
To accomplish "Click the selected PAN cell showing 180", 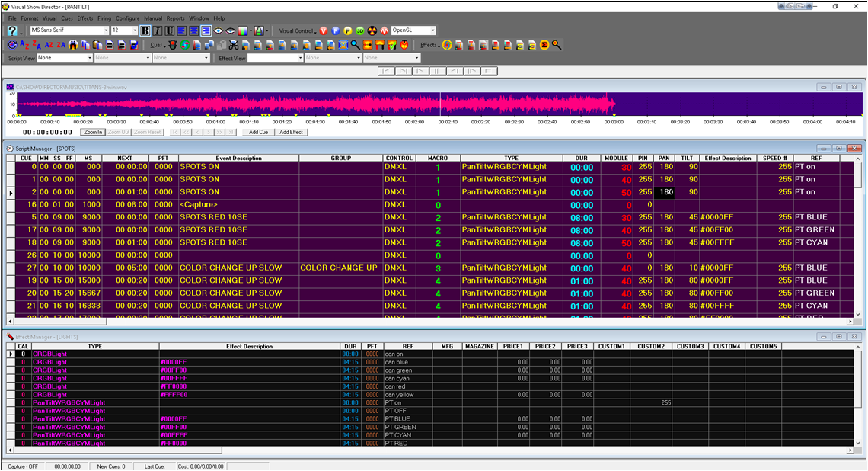I will point(664,192).
